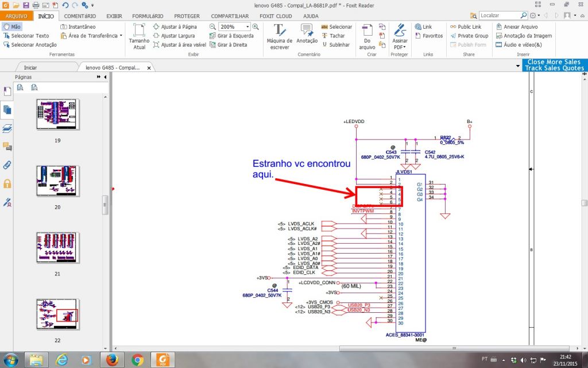Zoom in with the plus magnifier

256,26
